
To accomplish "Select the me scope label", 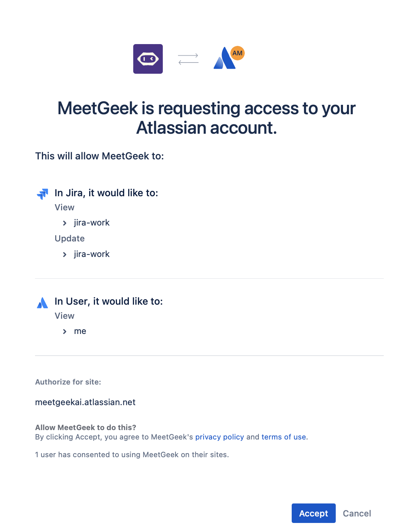I will pos(80,331).
